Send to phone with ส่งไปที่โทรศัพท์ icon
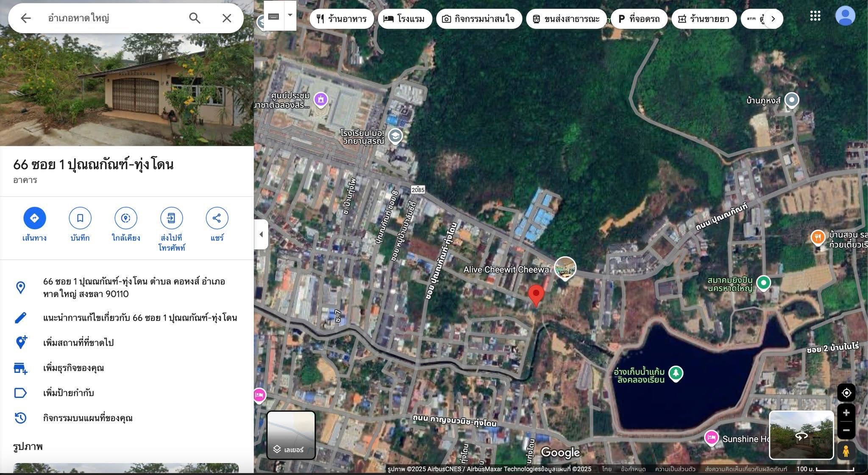The height and width of the screenshot is (475, 868). (172, 218)
